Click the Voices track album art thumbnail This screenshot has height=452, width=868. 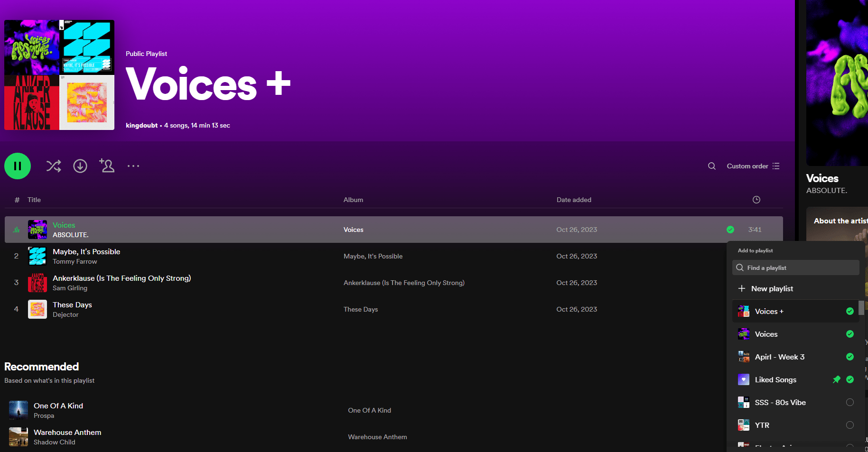pos(37,230)
